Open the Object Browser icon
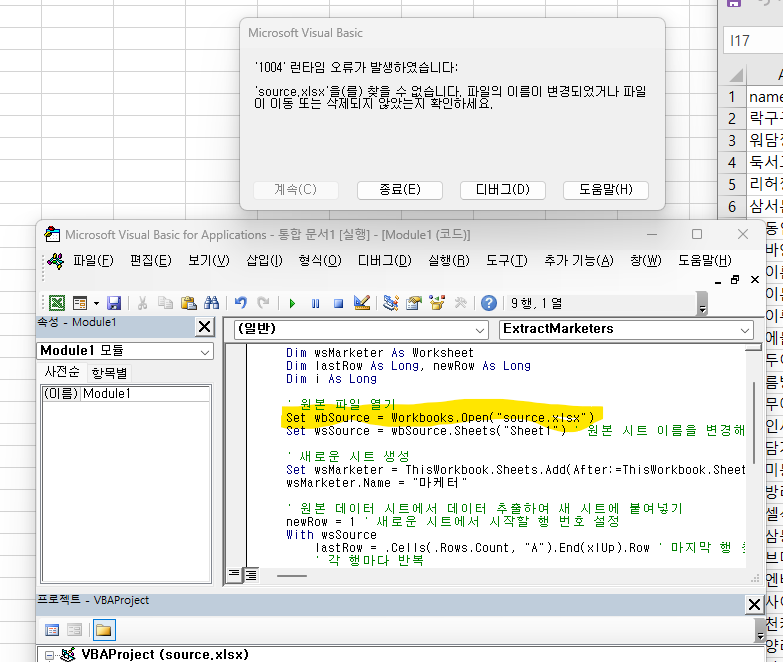 [437, 303]
